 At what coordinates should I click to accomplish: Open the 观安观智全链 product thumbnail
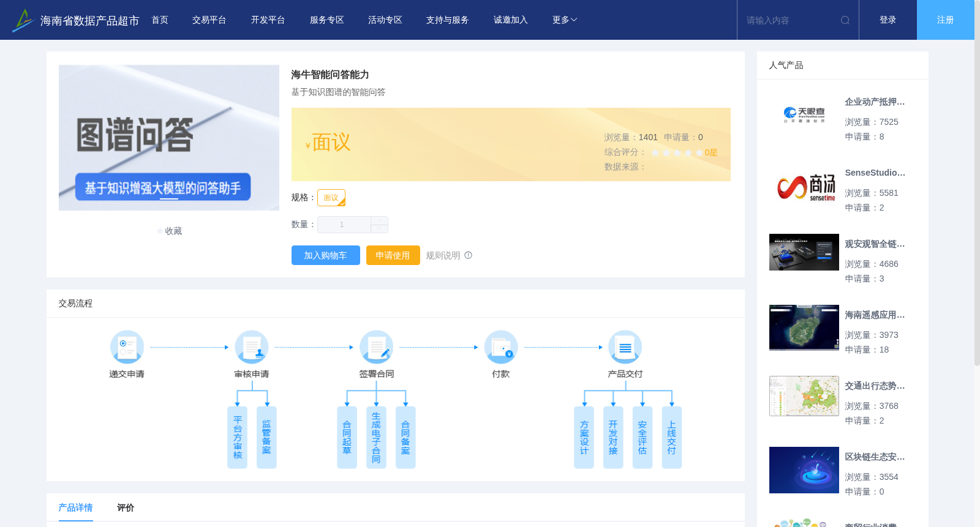click(804, 252)
